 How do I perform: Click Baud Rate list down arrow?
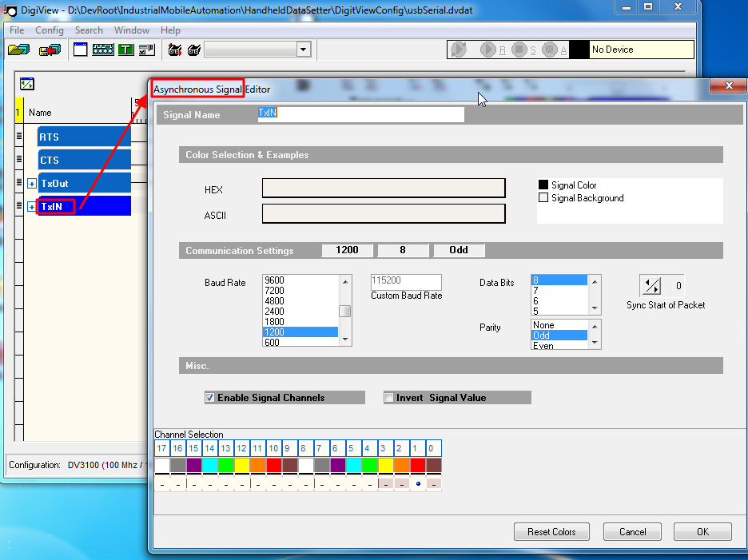click(345, 340)
